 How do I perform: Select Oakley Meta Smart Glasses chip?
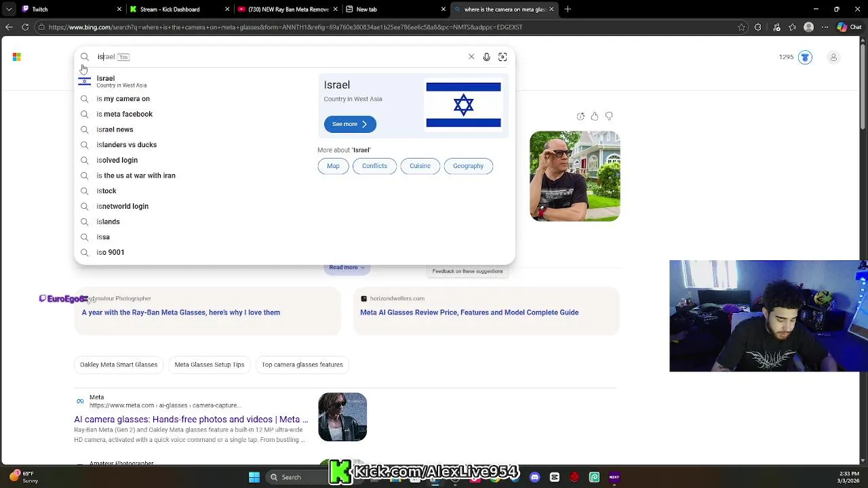pyautogui.click(x=119, y=365)
